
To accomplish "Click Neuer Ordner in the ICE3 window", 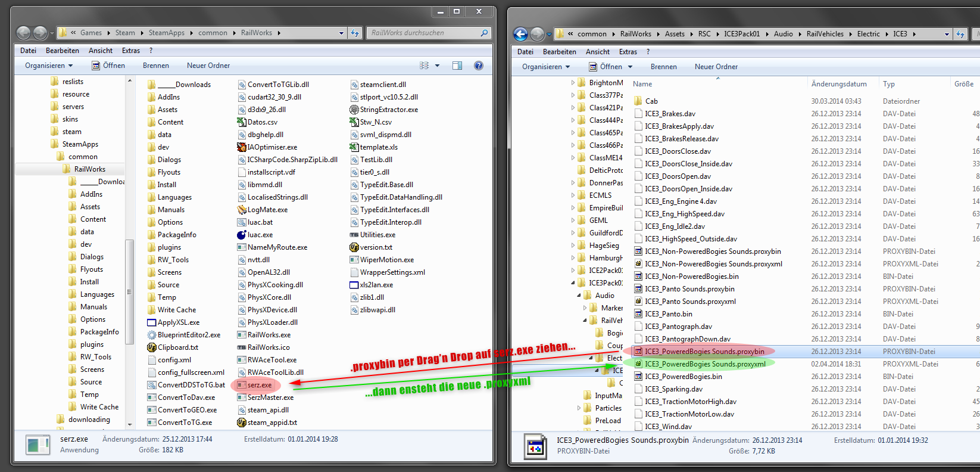I will pos(716,67).
